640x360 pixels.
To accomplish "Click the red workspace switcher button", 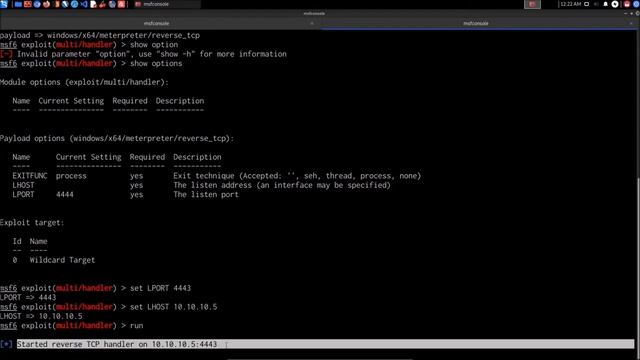I will coord(532,4).
